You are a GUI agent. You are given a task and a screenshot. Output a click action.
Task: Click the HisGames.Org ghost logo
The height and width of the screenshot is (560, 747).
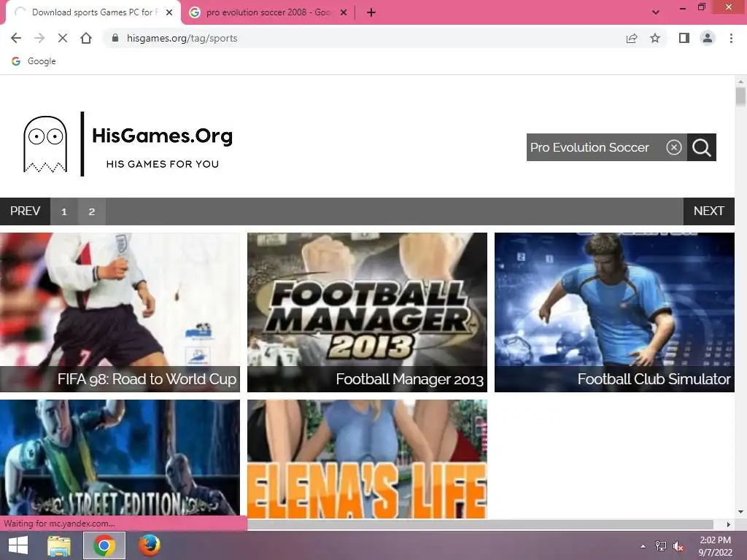pos(45,144)
